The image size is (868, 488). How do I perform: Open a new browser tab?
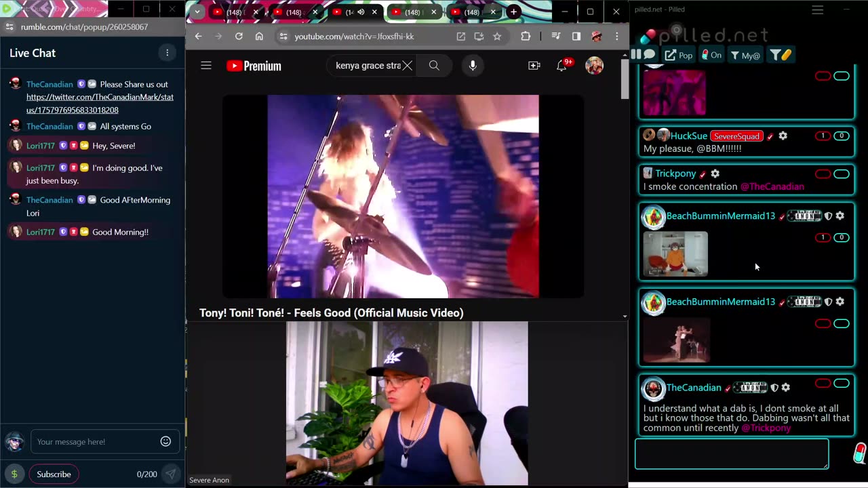point(514,12)
